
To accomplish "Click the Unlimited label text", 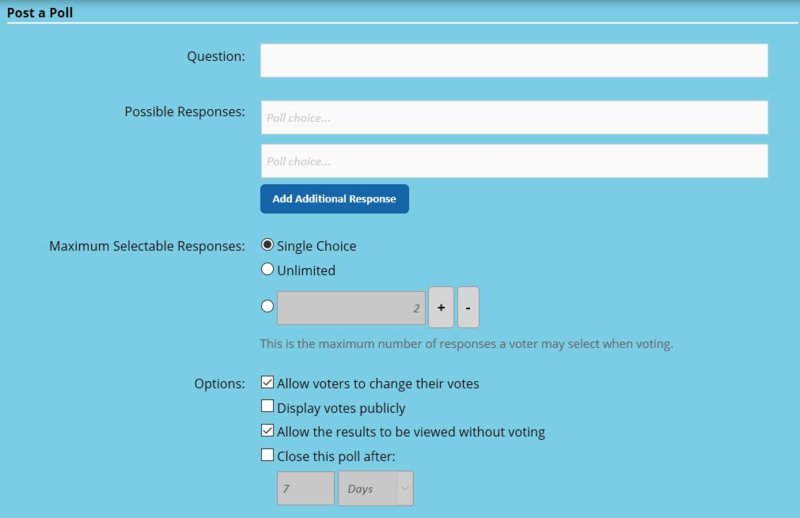I will point(306,270).
